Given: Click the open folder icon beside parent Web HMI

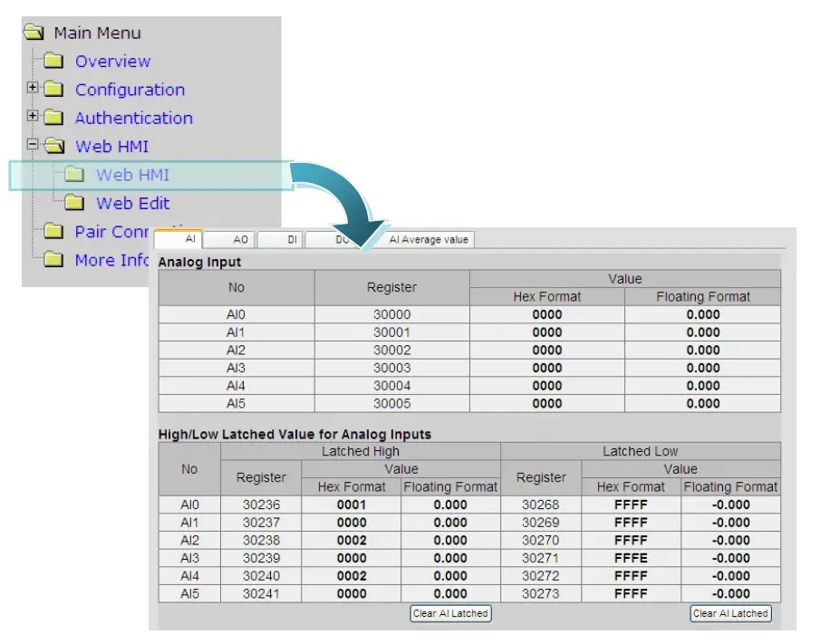Looking at the screenshot, I should (x=54, y=146).
